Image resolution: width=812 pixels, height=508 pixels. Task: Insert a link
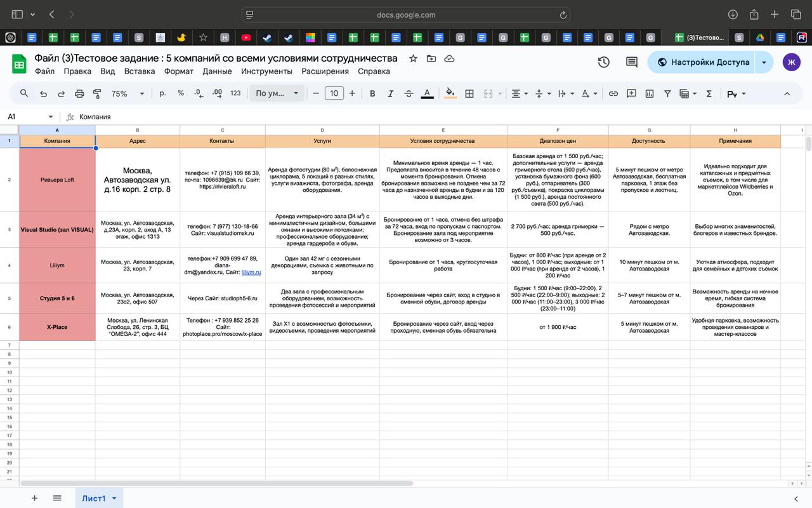613,93
